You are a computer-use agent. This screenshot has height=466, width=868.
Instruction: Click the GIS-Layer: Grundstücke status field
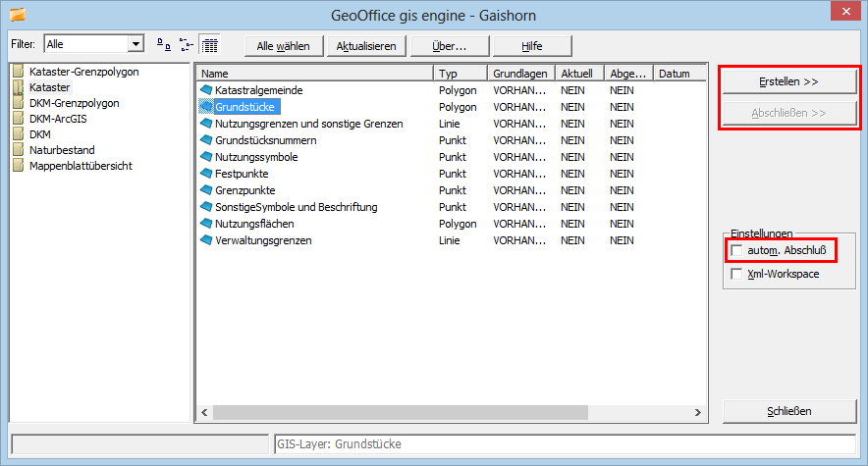pyautogui.click(x=566, y=444)
